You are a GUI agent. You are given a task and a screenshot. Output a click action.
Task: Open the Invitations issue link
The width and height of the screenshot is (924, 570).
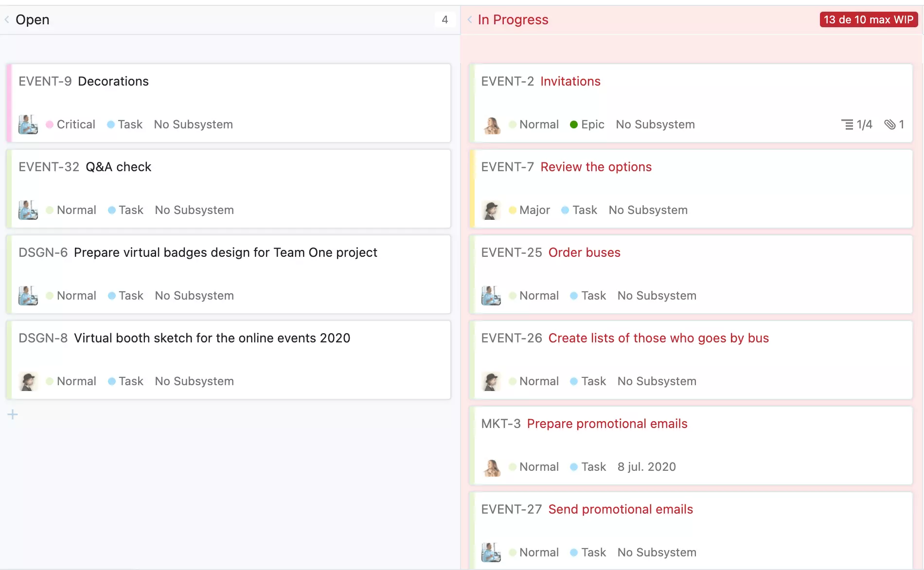tap(570, 81)
